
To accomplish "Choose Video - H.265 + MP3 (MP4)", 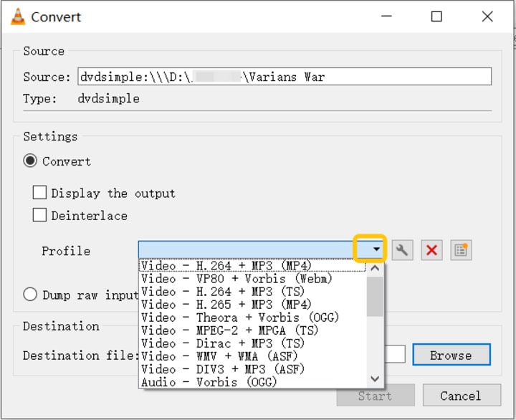I will (252, 305).
